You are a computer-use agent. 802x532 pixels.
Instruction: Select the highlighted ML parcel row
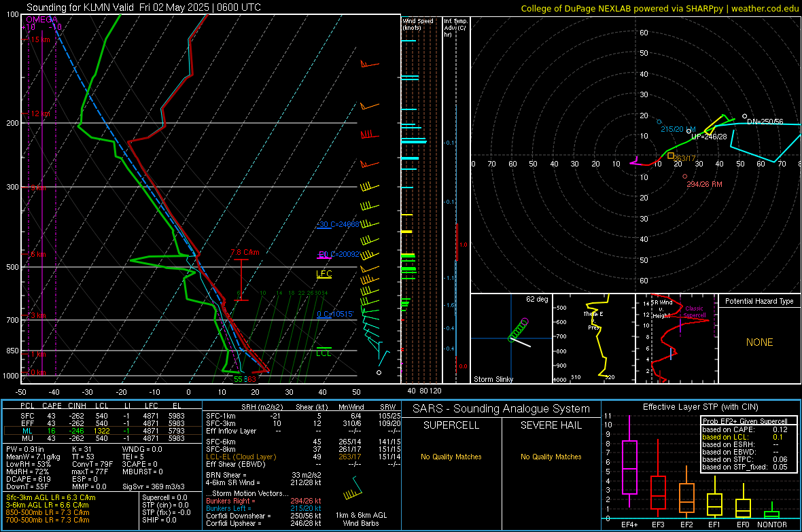102,431
